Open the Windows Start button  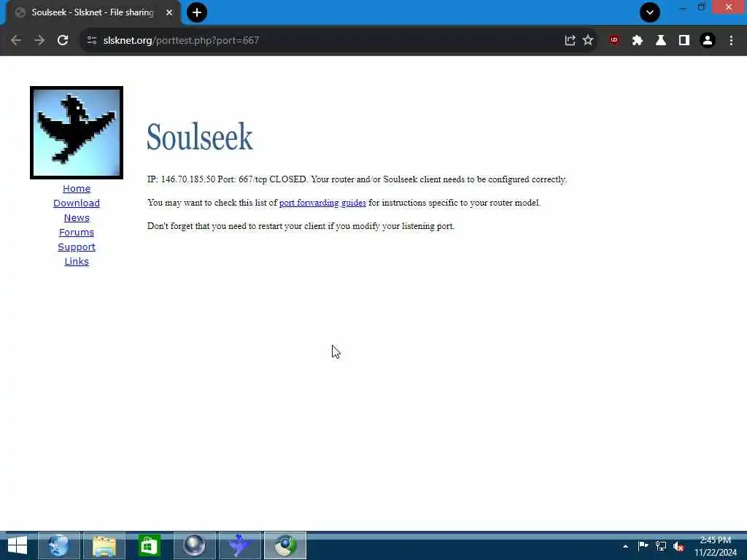18,545
